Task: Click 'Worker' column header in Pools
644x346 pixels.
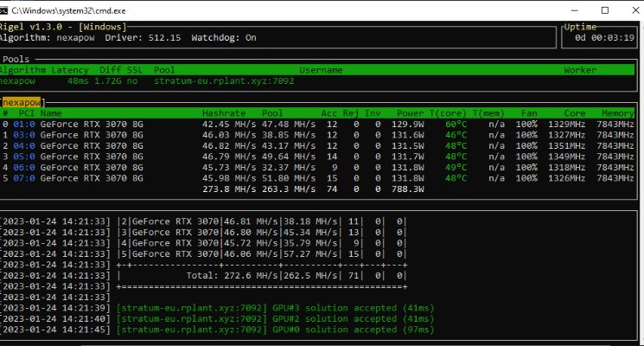Action: coord(580,70)
